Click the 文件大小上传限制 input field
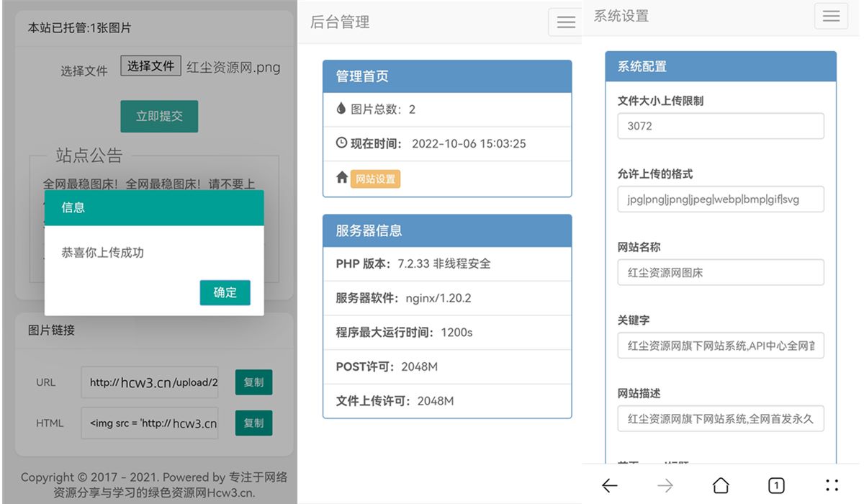 720,126
